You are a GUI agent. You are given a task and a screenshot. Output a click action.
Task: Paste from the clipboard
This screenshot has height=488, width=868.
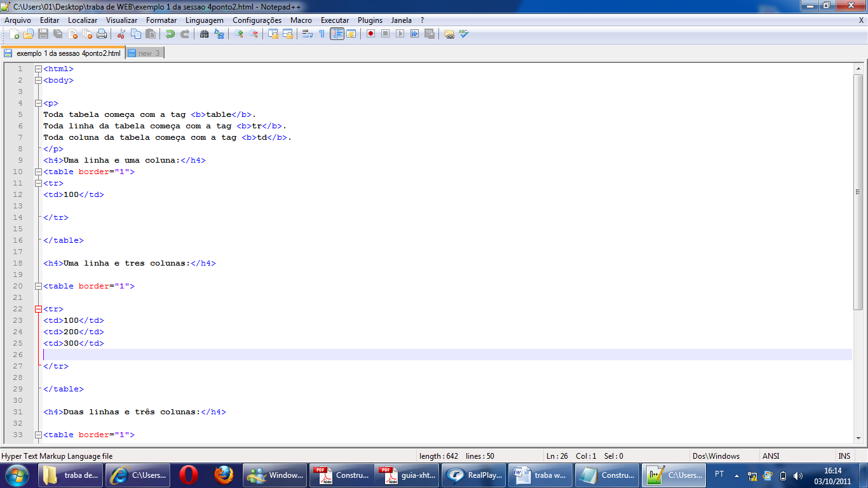[x=151, y=34]
